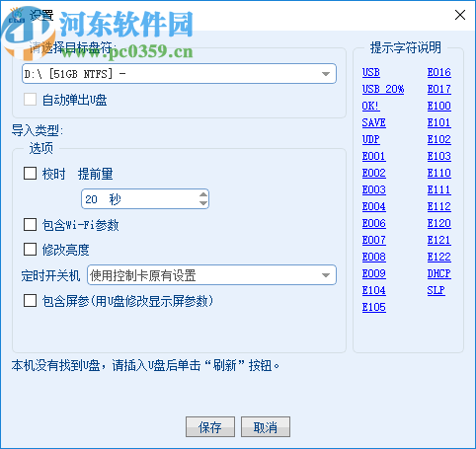Click the 保存 button
Viewport: 476px width, 449px height.
point(210,427)
